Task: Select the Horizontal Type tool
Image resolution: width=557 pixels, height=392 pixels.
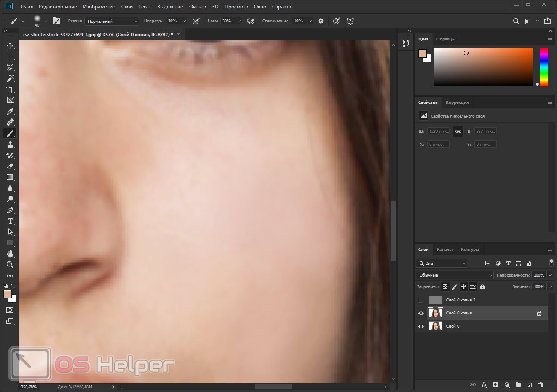Action: pos(10,221)
